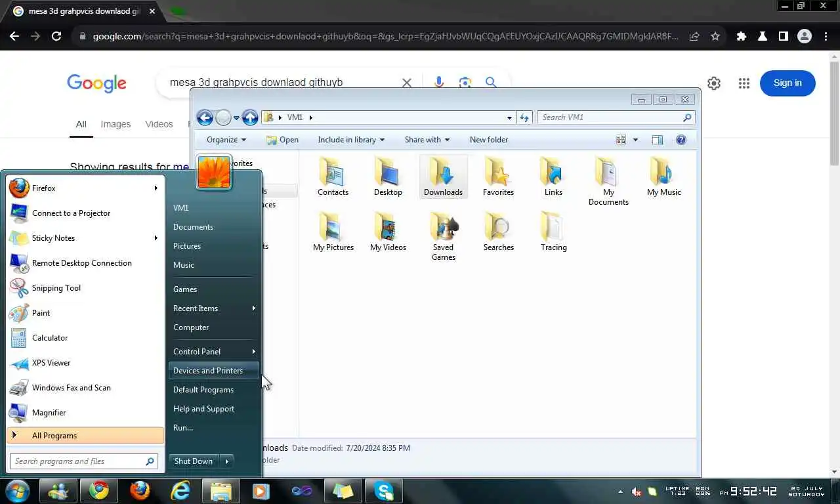This screenshot has height=504, width=840.
Task: Select the Links folder
Action: point(553,177)
